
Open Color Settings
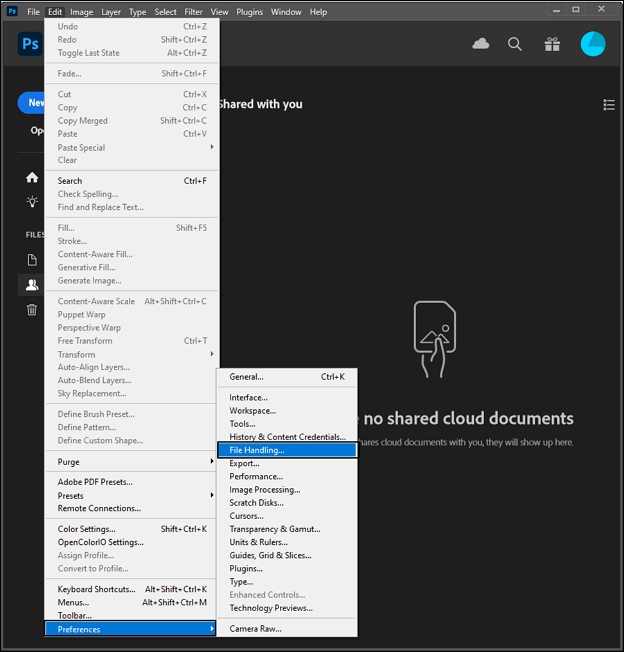point(131,529)
